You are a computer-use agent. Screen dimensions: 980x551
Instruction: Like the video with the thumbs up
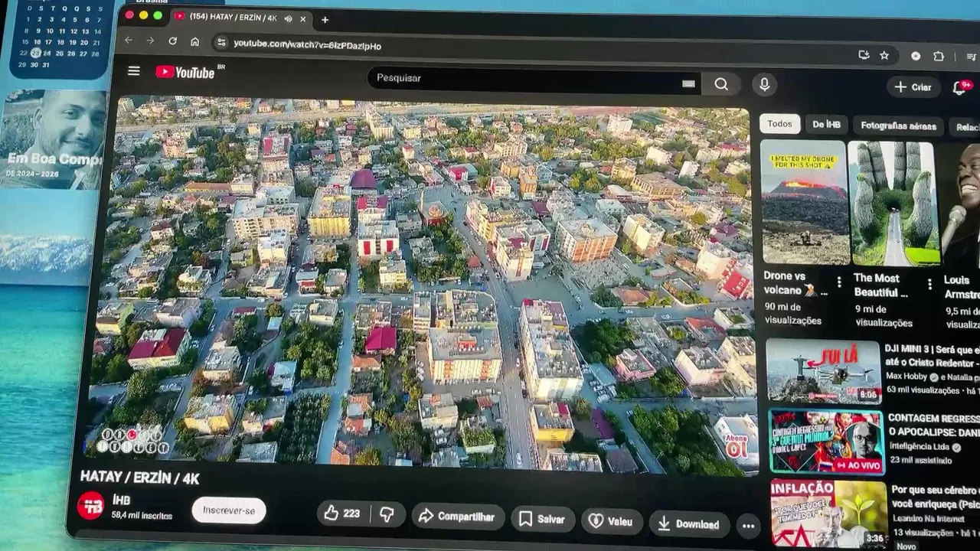342,514
